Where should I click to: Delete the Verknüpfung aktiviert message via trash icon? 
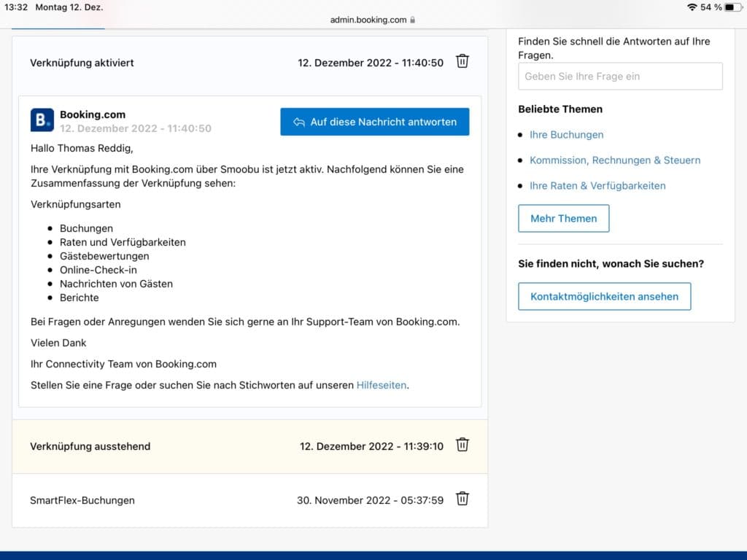pyautogui.click(x=462, y=61)
